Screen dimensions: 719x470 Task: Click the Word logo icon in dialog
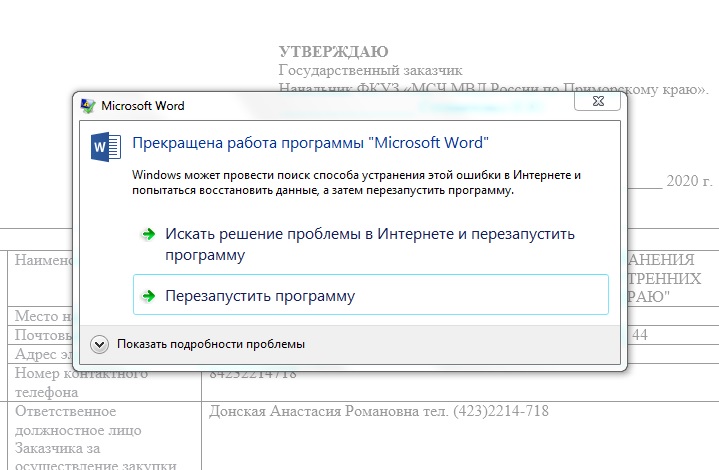(x=105, y=147)
